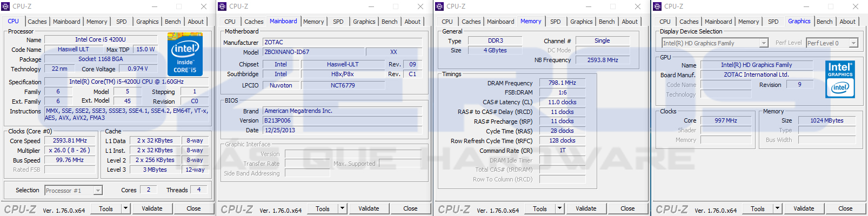Screen dimensions: 868x216
Task: Switch to Mainboard tab in the Memory window
Action: pos(500,22)
